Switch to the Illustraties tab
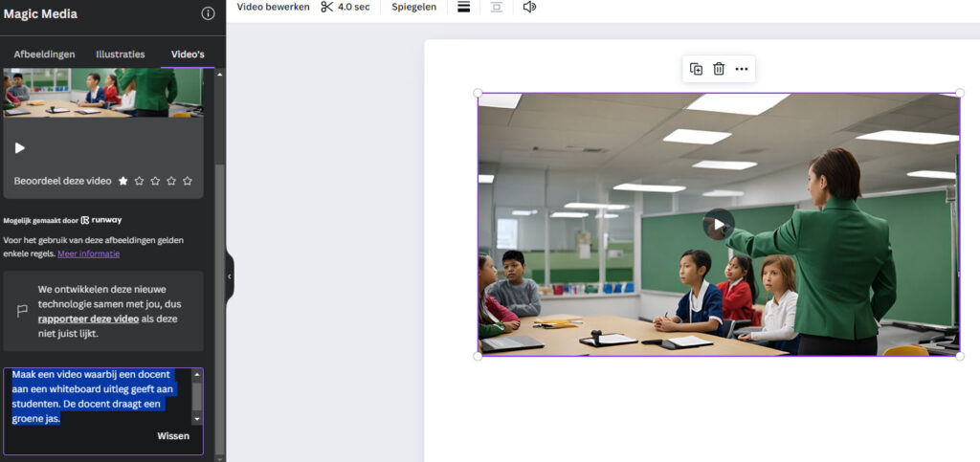980x462 pixels. 120,55
